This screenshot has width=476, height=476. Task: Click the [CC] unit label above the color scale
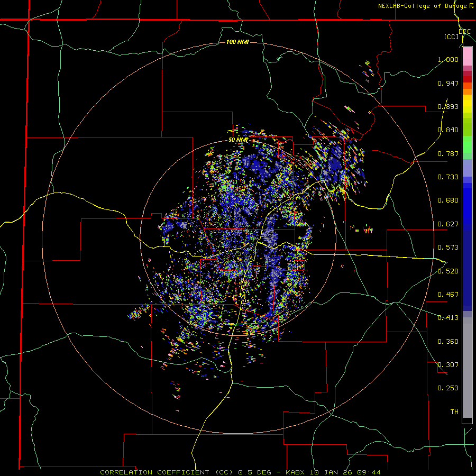(452, 36)
